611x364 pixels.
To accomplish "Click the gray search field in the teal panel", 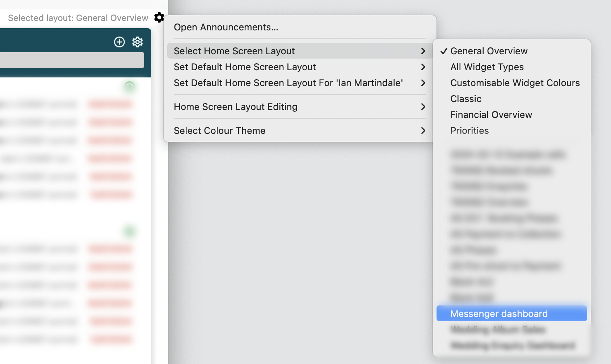I will (72, 60).
